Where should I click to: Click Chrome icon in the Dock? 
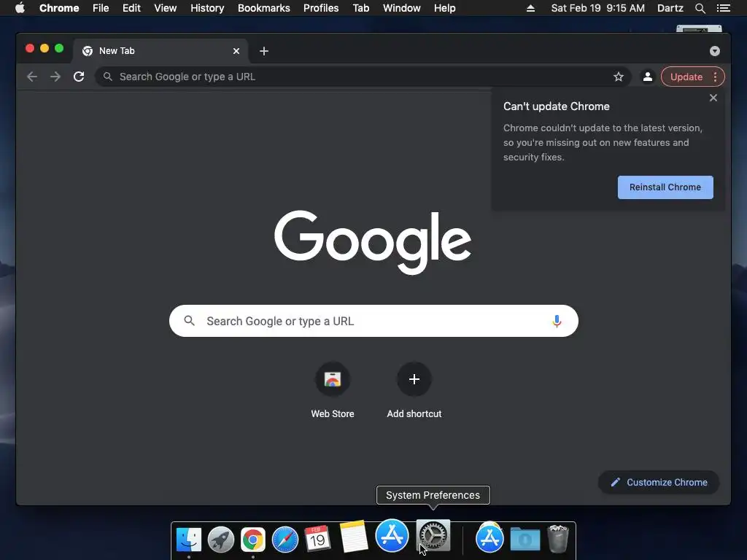pyautogui.click(x=252, y=540)
